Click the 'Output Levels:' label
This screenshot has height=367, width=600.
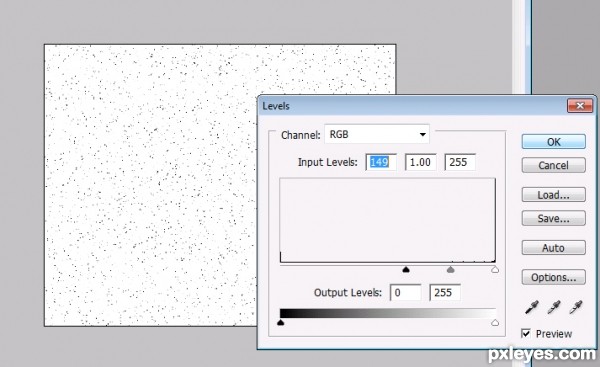[348, 293]
